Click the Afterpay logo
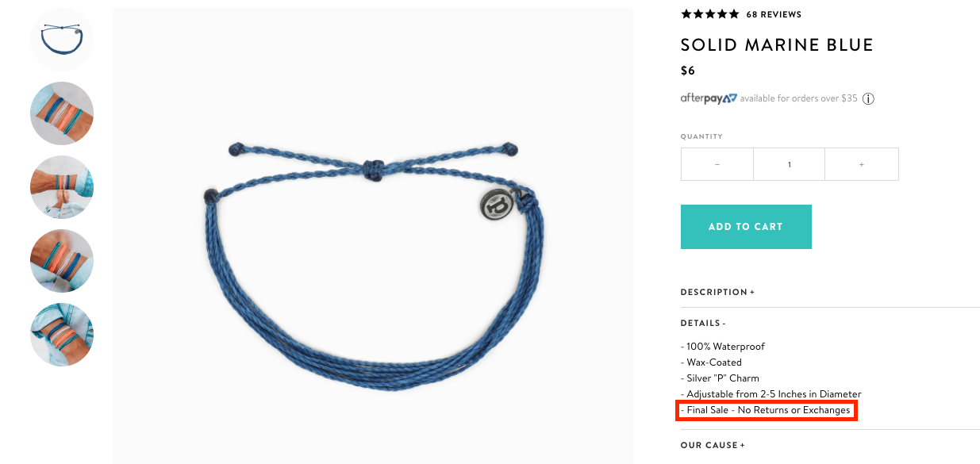The height and width of the screenshot is (464, 980). (x=709, y=98)
